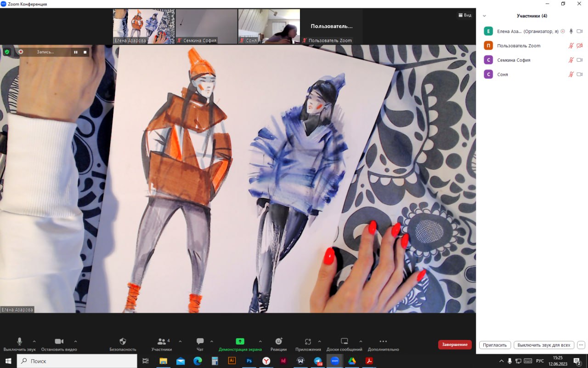The height and width of the screenshot is (368, 588).
Task: Open File Explorer from taskbar
Action: pyautogui.click(x=163, y=361)
